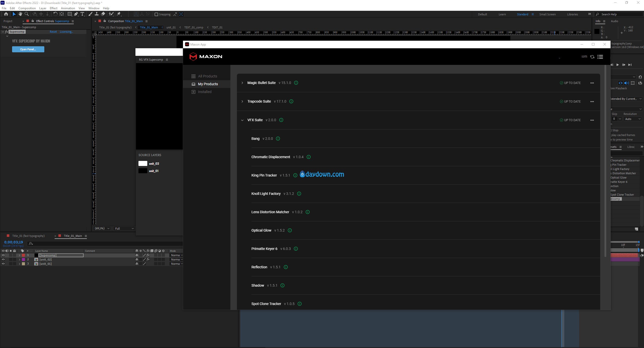
Task: Show info for Optical Glow
Action: (x=290, y=230)
